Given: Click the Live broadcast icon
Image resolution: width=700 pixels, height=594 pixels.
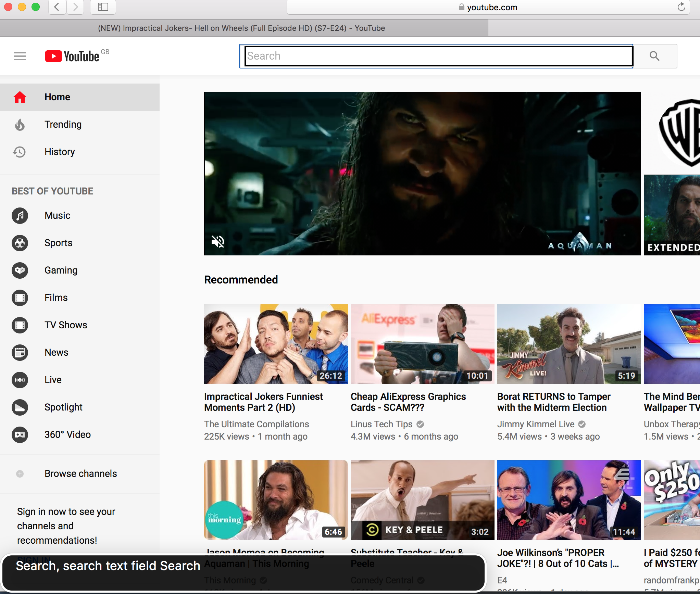Looking at the screenshot, I should (x=20, y=380).
